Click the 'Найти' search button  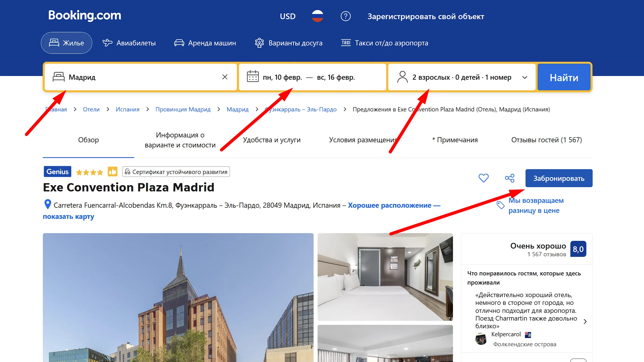point(564,77)
